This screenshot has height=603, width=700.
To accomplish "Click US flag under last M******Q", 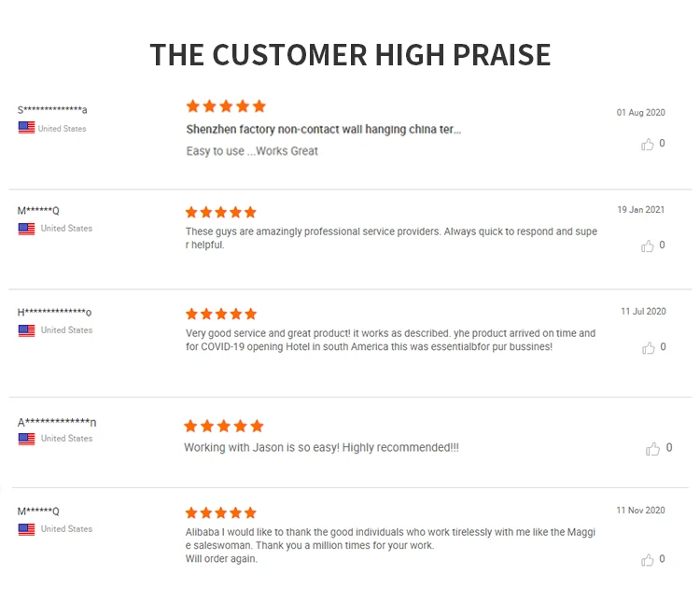I will [x=26, y=529].
